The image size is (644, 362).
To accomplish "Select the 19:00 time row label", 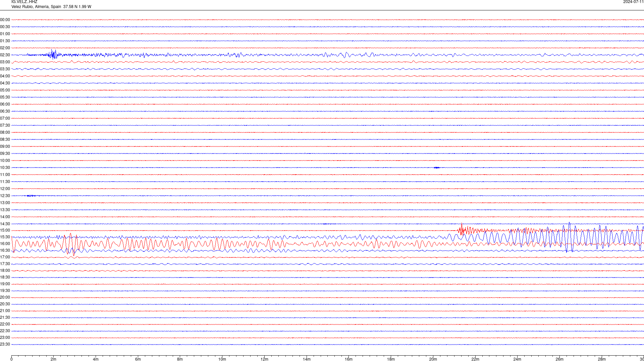I will pos(5,284).
